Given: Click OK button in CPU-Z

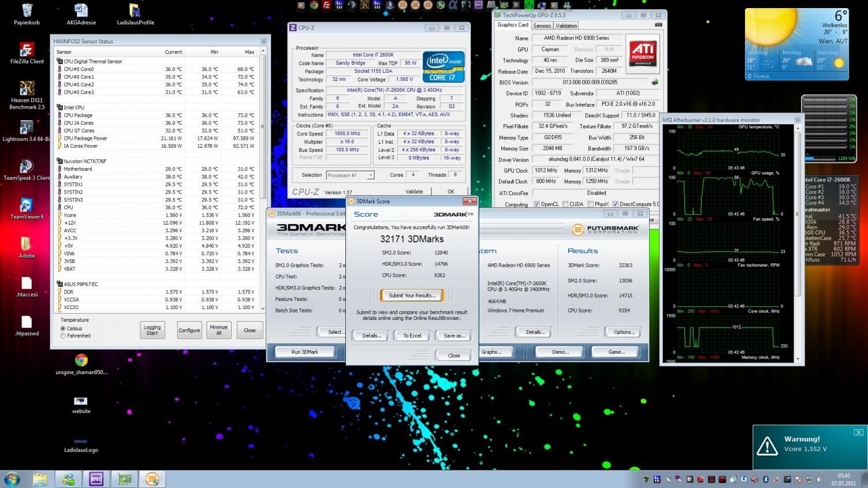Looking at the screenshot, I should [x=451, y=191].
